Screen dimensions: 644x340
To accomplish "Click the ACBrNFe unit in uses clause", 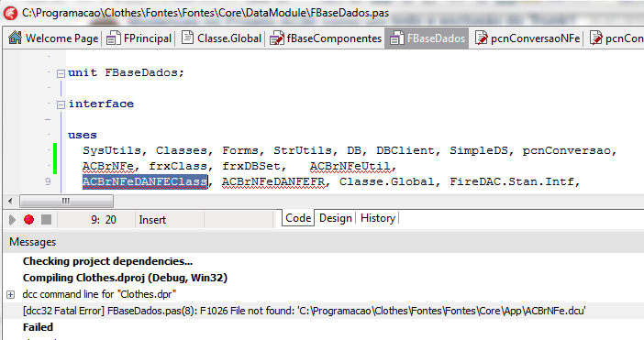I will point(108,166).
